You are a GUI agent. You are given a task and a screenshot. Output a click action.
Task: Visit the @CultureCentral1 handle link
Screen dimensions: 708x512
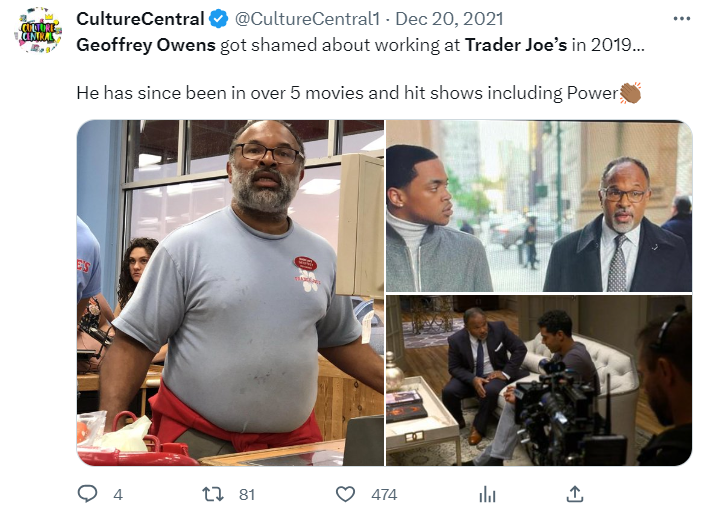click(x=307, y=19)
